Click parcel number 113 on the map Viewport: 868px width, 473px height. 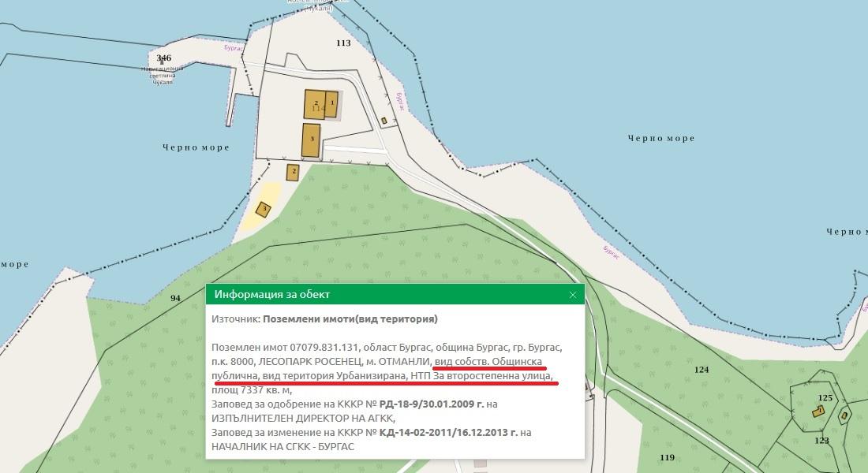(x=342, y=43)
